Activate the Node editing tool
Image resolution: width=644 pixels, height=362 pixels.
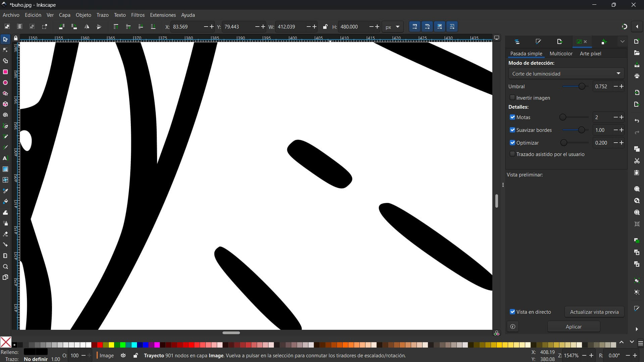pyautogui.click(x=5, y=50)
